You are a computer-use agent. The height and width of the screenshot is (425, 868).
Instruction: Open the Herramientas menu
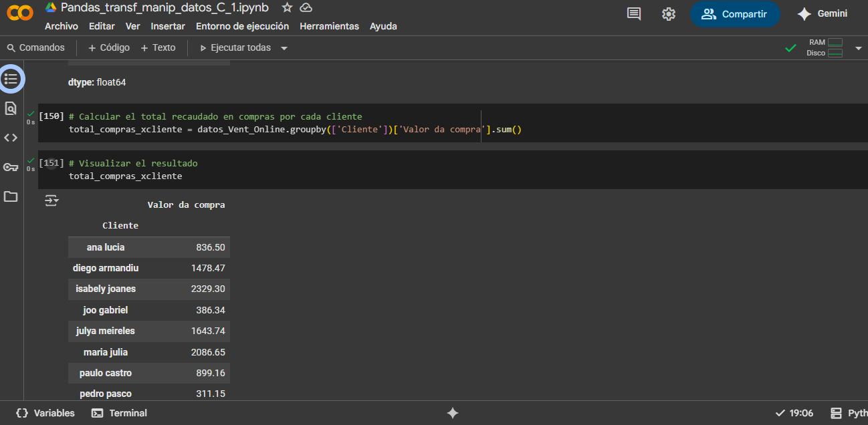point(329,26)
